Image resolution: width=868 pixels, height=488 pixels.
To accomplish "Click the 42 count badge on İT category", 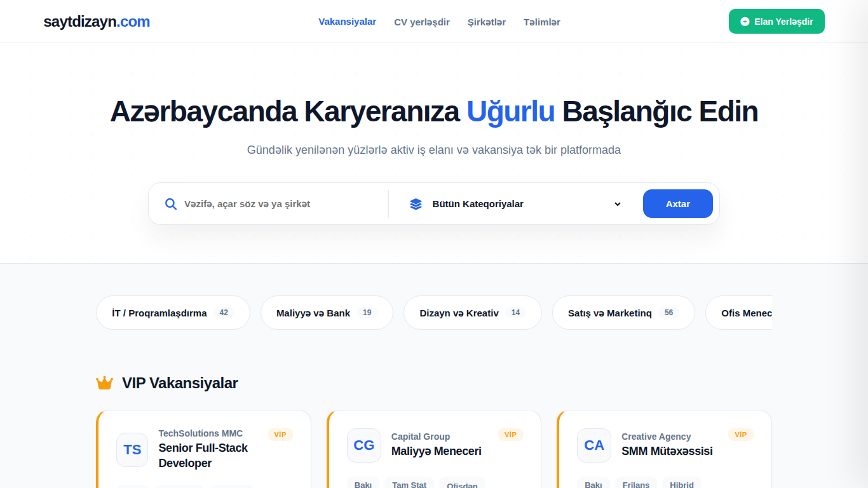I will [x=224, y=313].
